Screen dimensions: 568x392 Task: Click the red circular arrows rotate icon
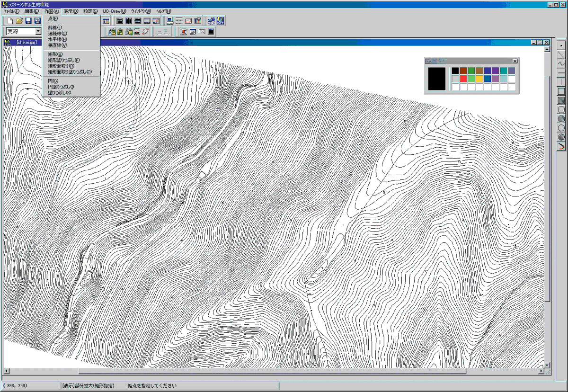(x=147, y=32)
